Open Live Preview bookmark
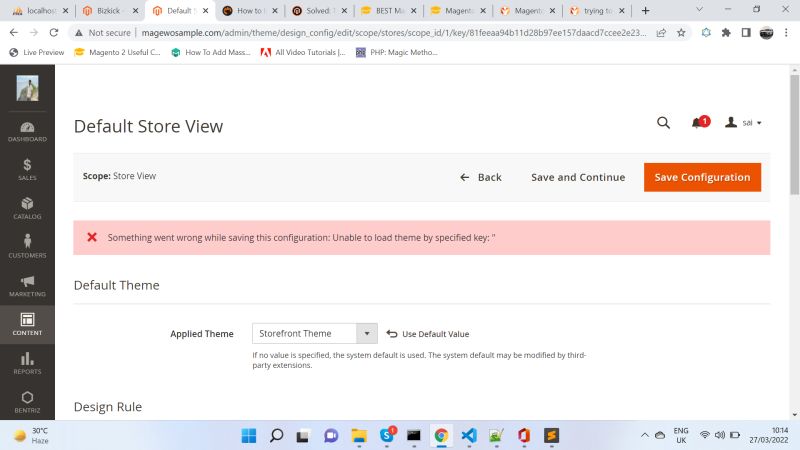The image size is (800, 450). coord(37,52)
